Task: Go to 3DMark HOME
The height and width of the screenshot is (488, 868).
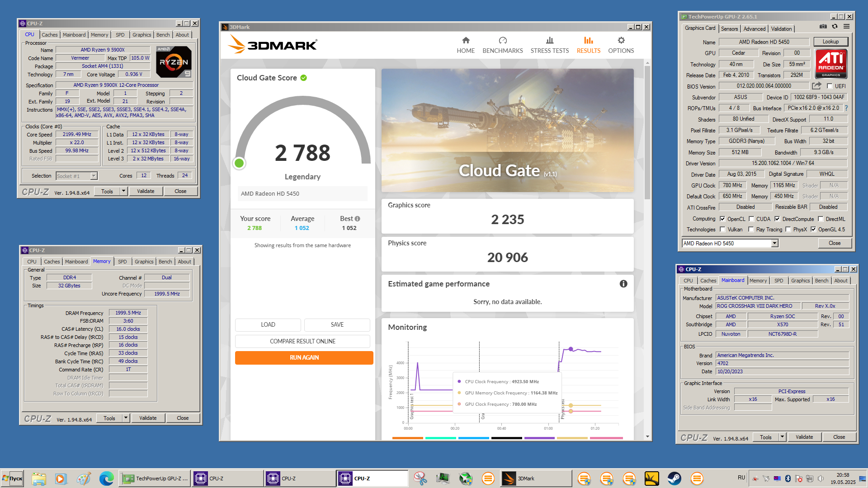Action: click(x=466, y=45)
